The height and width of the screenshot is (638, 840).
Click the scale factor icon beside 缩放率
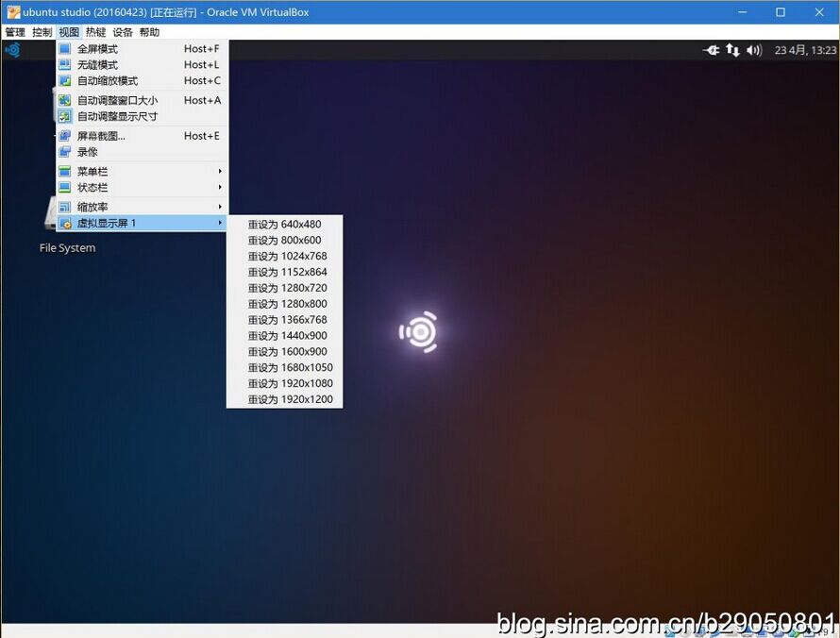pyautogui.click(x=65, y=207)
